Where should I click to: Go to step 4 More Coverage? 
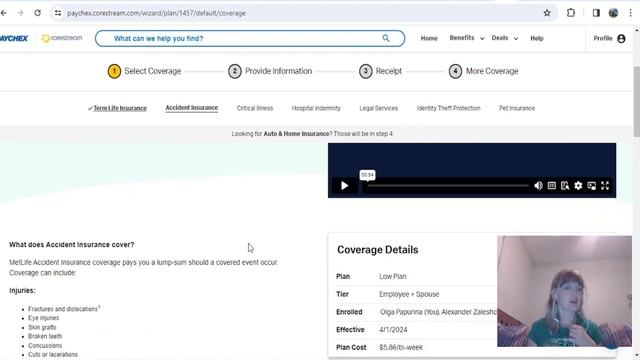coord(484,71)
